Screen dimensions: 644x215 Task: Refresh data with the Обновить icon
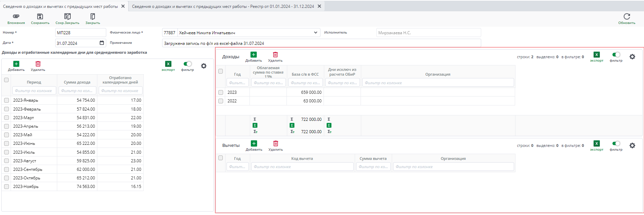point(627,16)
